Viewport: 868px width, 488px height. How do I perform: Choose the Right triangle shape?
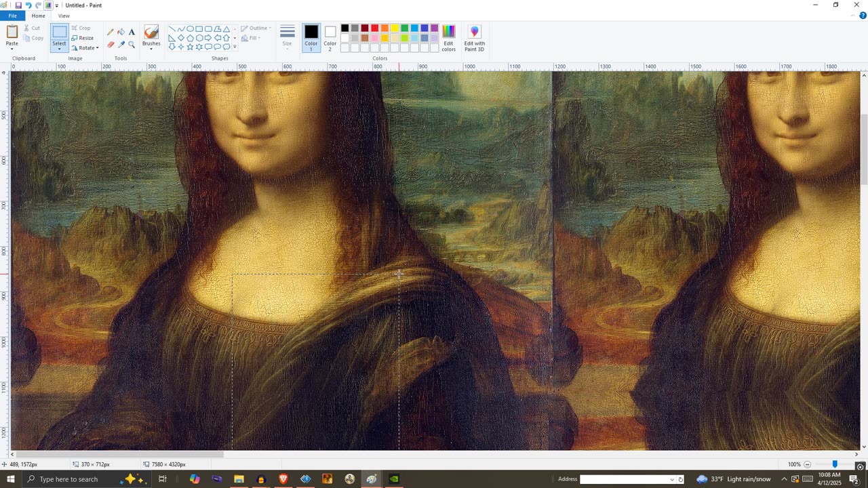pyautogui.click(x=172, y=38)
